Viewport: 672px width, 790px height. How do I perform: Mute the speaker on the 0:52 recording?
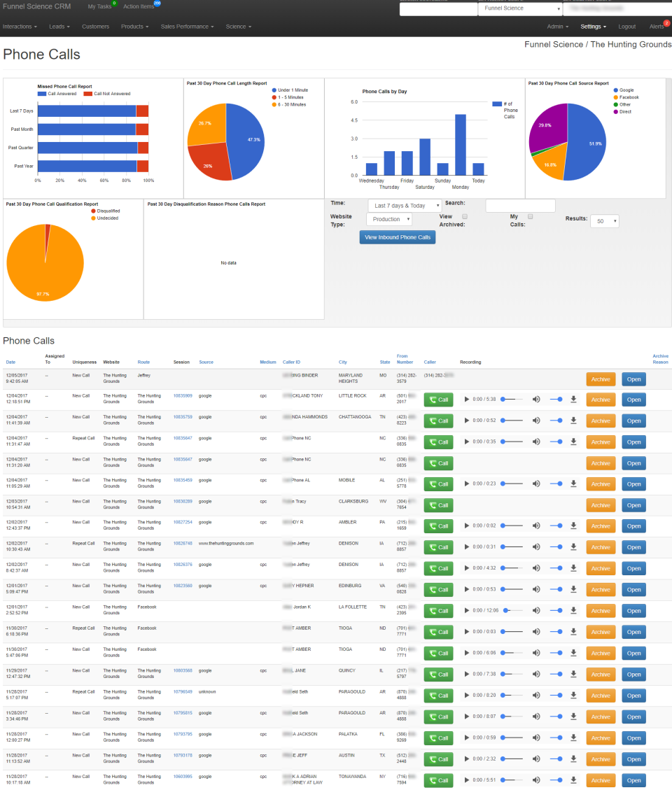tap(537, 421)
